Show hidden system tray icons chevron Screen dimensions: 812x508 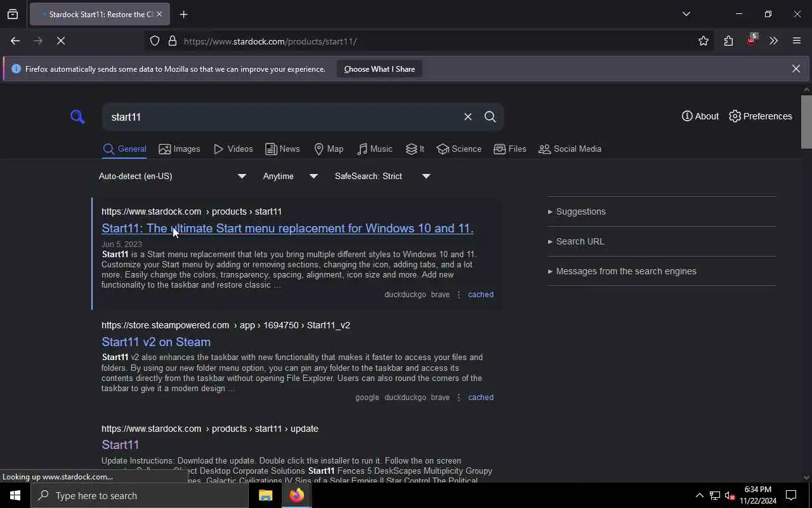click(699, 495)
